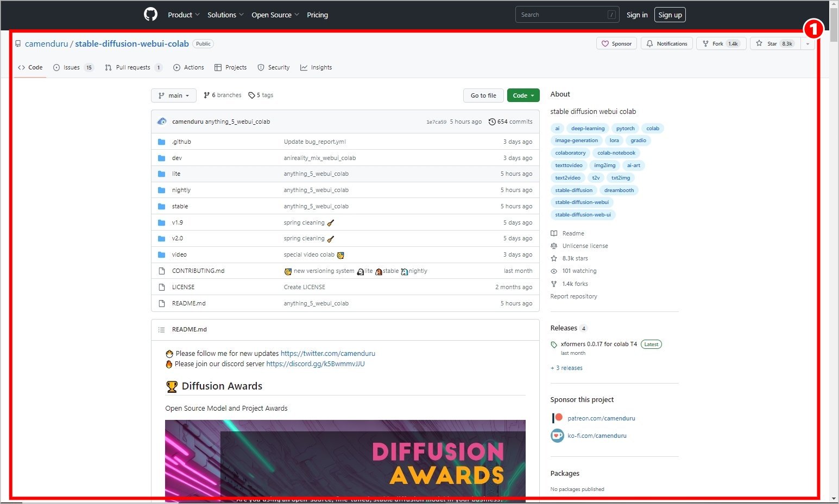Open the main branch selector
This screenshot has width=839, height=504.
pyautogui.click(x=174, y=95)
